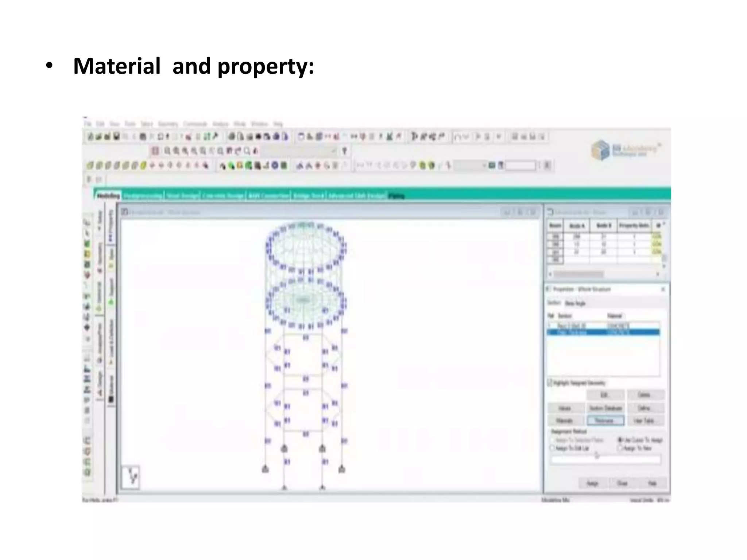Image resolution: width=747 pixels, height=560 pixels.
Task: Select Assign To Edit List radio option
Action: click(x=552, y=448)
